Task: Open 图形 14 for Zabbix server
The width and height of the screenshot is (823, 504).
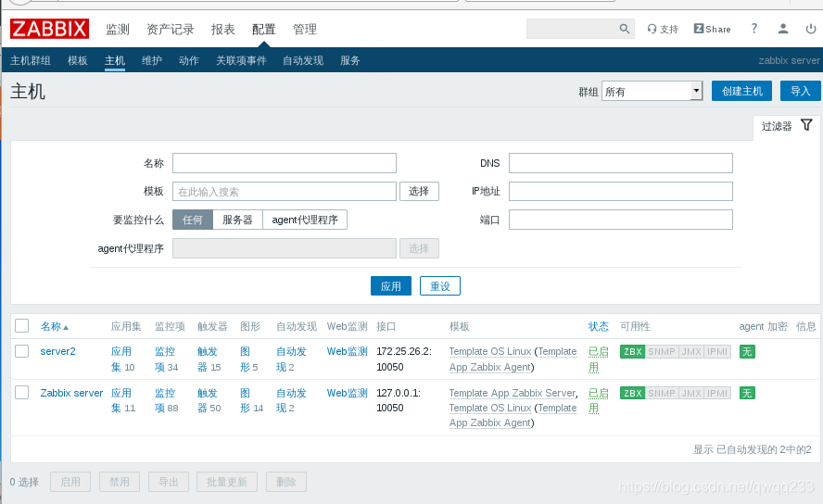Action: point(251,400)
